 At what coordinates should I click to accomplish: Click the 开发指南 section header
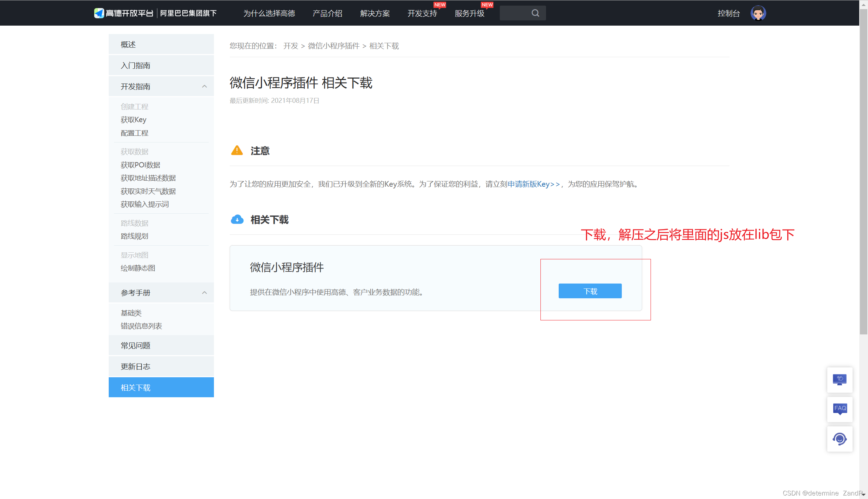[161, 86]
